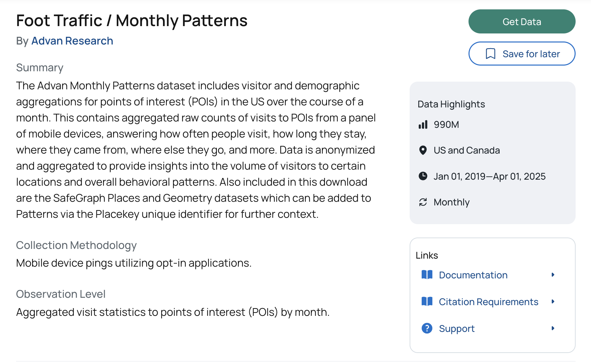Click the bar chart icon beside 990M

click(x=423, y=124)
